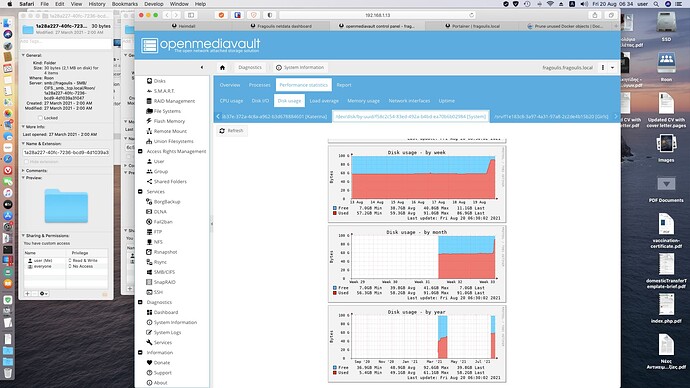Open the User entry under Access Rights

tap(155, 161)
